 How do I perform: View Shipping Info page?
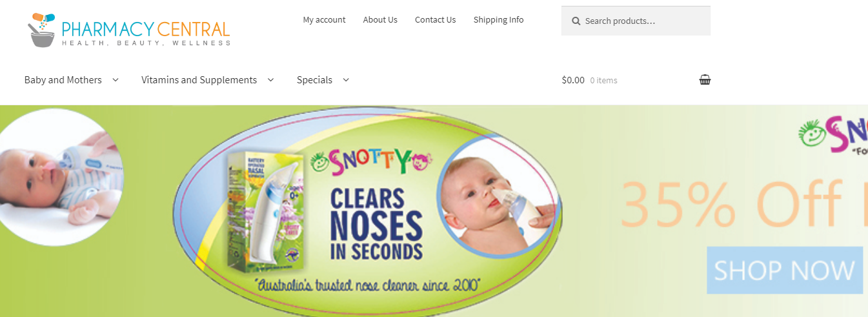tap(499, 20)
